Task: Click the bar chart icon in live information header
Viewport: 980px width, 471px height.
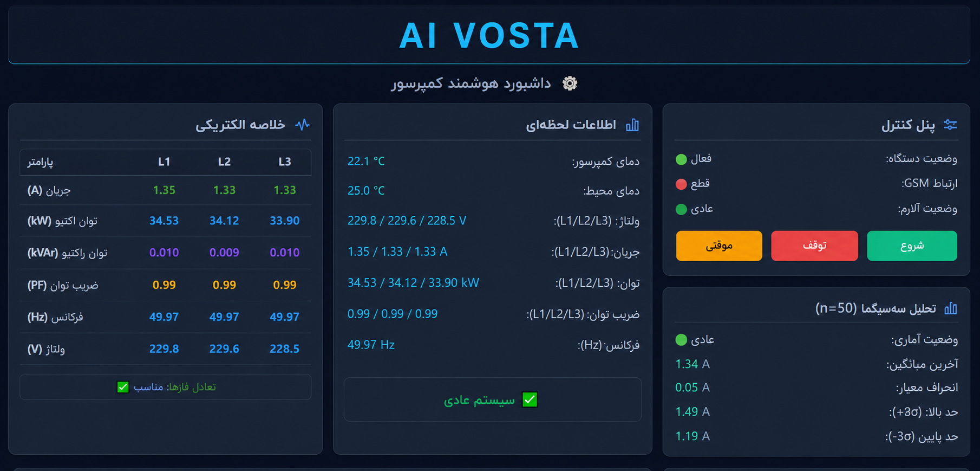Action: pyautogui.click(x=632, y=125)
